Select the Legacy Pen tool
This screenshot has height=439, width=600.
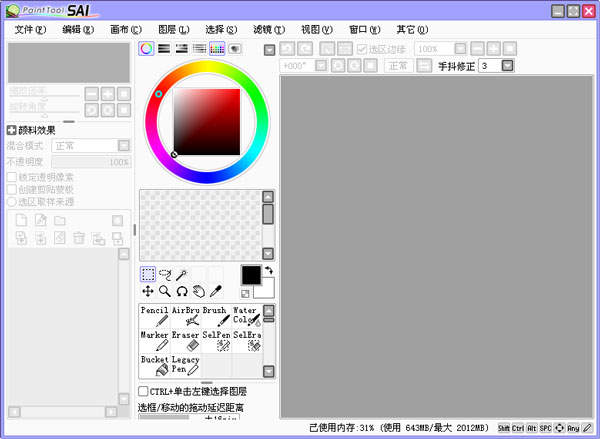pyautogui.click(x=186, y=365)
